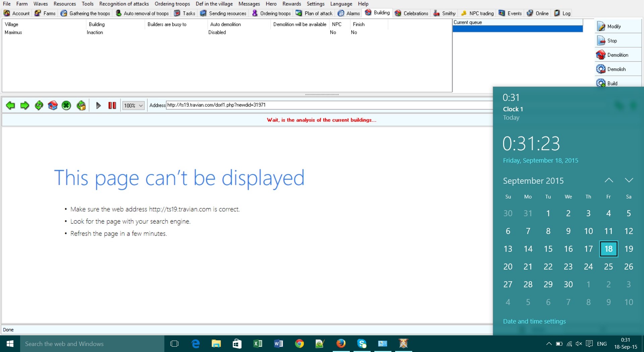The height and width of the screenshot is (352, 644).
Task: Open Firefox from the taskbar
Action: pos(341,344)
